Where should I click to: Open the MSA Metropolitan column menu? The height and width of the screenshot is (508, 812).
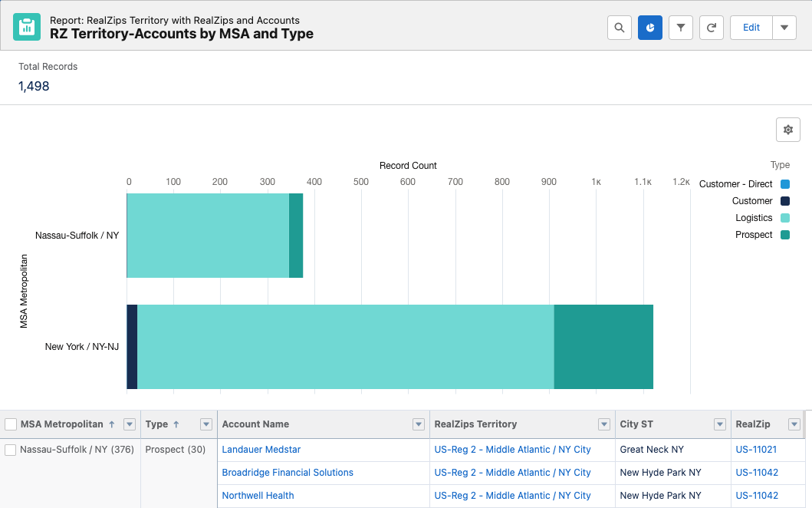(x=130, y=424)
